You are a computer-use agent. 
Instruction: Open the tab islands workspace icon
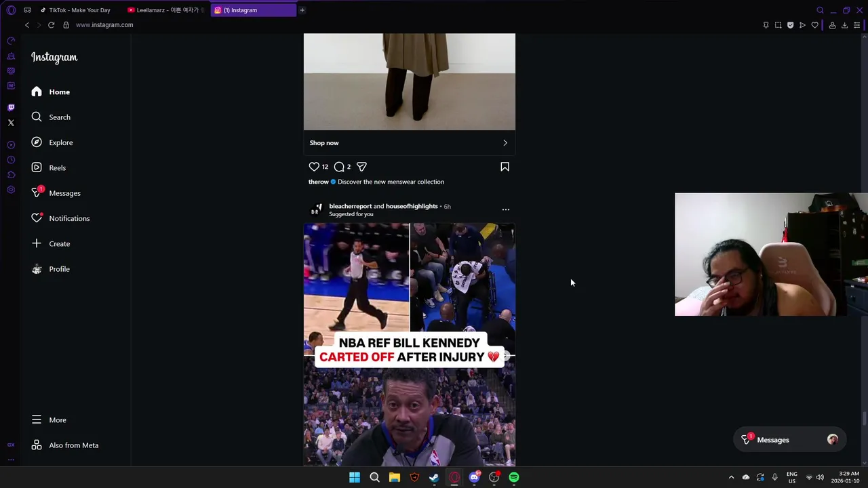point(27,10)
